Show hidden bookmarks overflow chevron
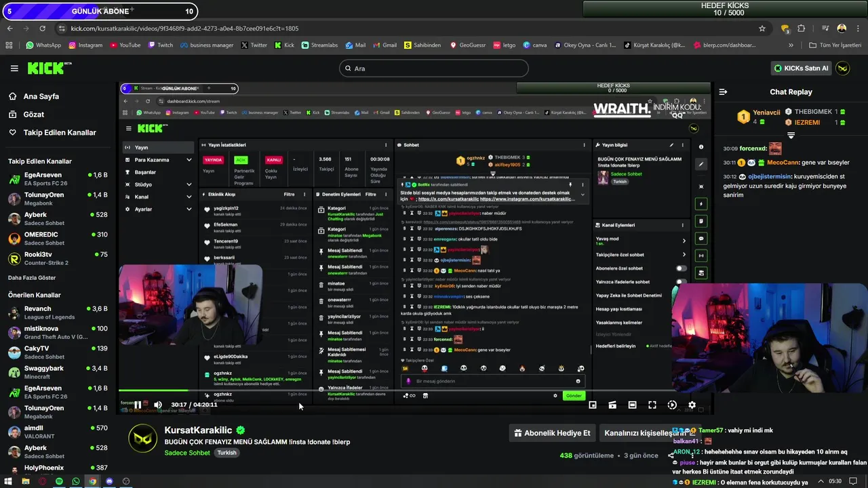Image resolution: width=868 pixels, height=488 pixels. pos(791,45)
